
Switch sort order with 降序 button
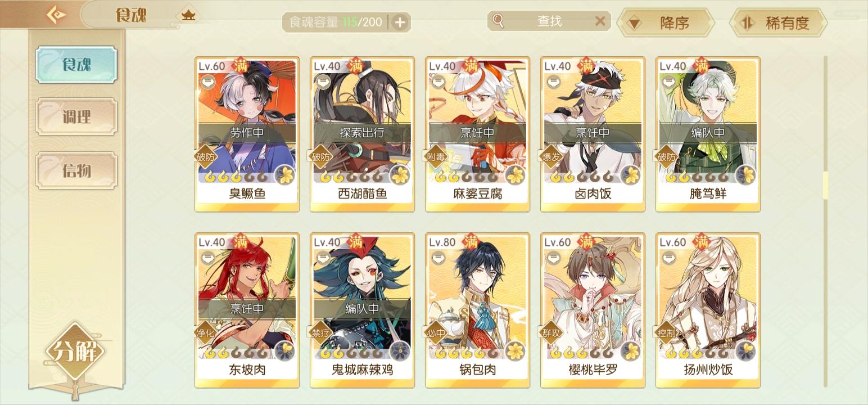pyautogui.click(x=665, y=23)
